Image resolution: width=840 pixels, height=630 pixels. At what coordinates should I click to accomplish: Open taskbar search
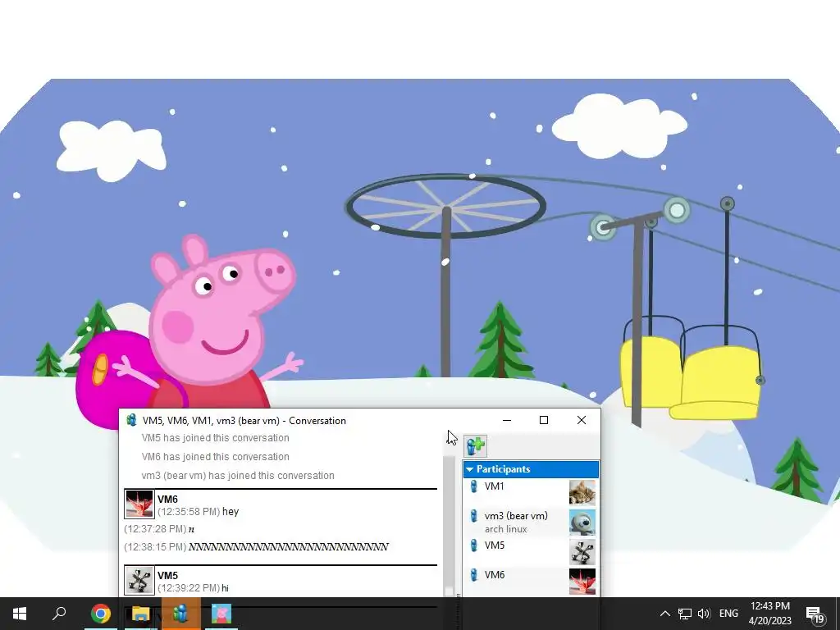click(59, 614)
